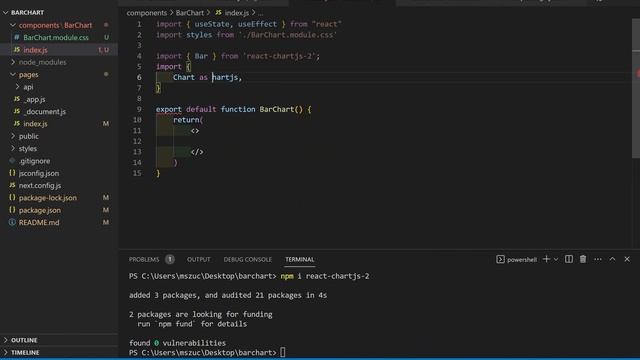Open terminal panel more actions menu
640x360 pixels.
[x=598, y=259]
